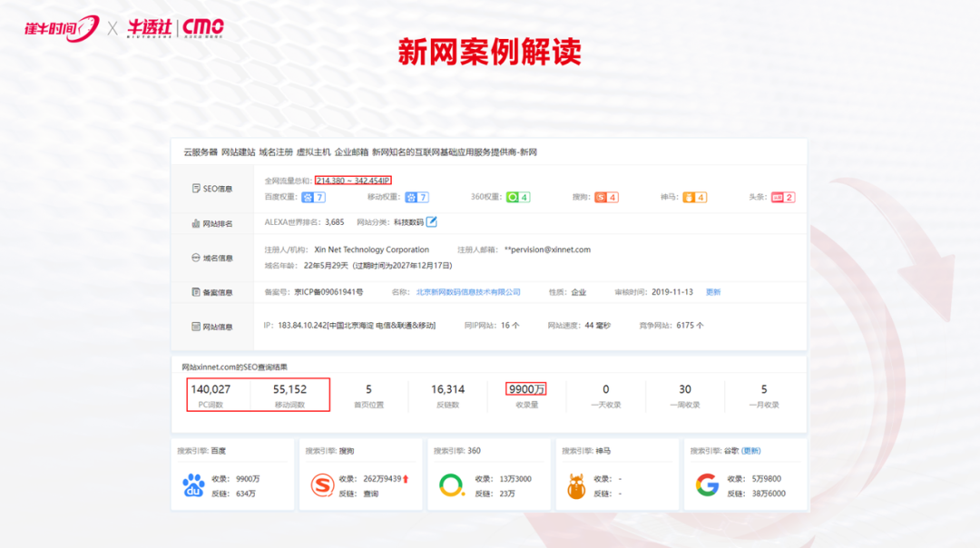Open the 北京新网数码信息技术有限公司 link
Image resolution: width=980 pixels, height=548 pixels.
coord(468,292)
